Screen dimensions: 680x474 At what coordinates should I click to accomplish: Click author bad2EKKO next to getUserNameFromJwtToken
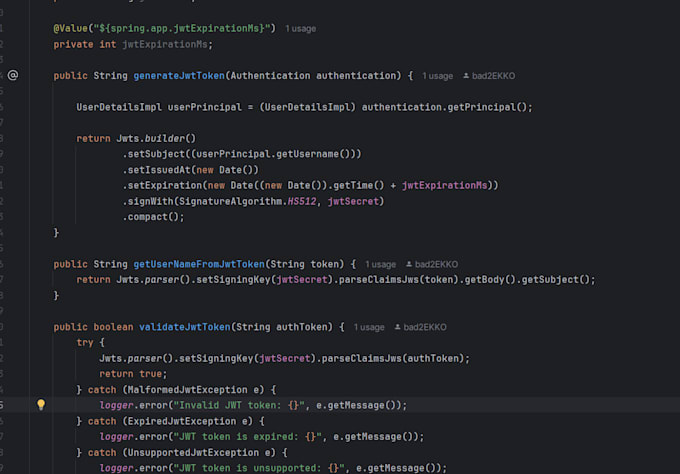tap(432, 265)
